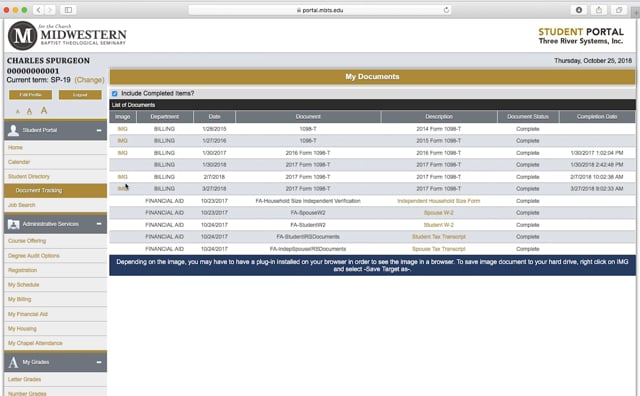
Task: Select the medium font size A
Action: click(x=29, y=111)
